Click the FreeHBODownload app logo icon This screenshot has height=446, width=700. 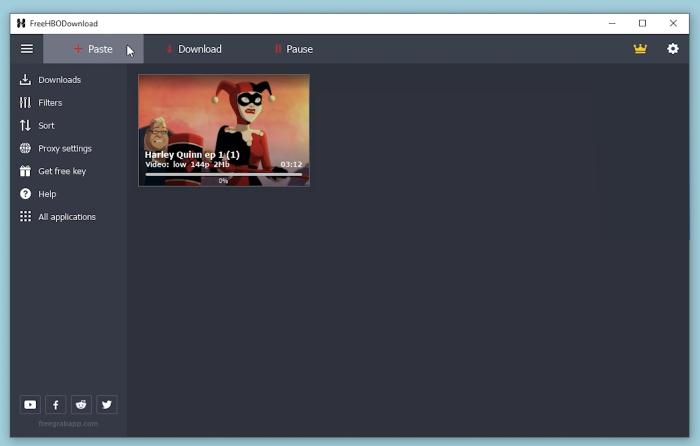tap(21, 23)
